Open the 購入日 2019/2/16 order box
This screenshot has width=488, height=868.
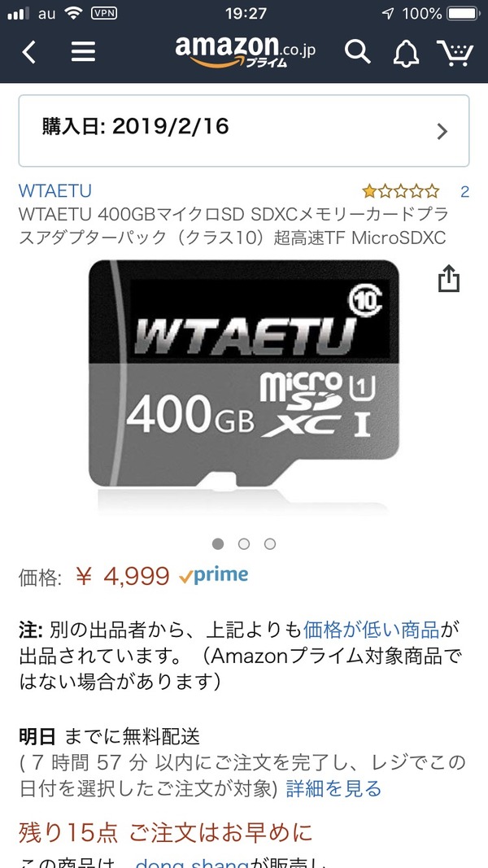[x=244, y=131]
